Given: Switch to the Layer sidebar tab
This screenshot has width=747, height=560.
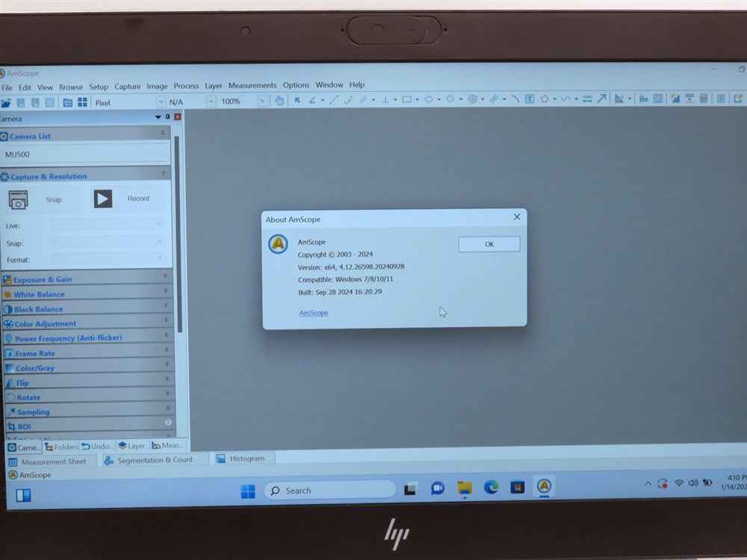Looking at the screenshot, I should [x=131, y=446].
